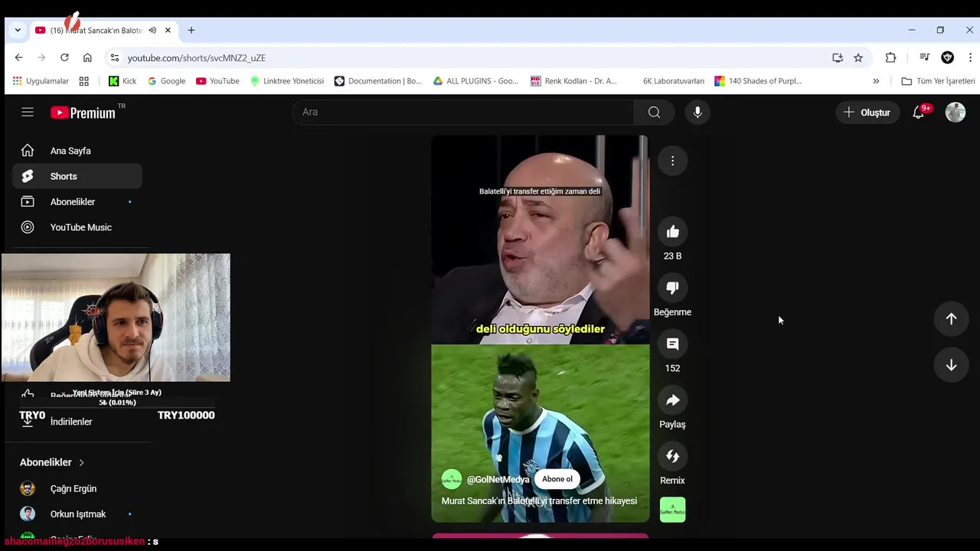The height and width of the screenshot is (551, 980).
Task: Open Ana Sayfa in the sidebar
Action: tap(77, 151)
